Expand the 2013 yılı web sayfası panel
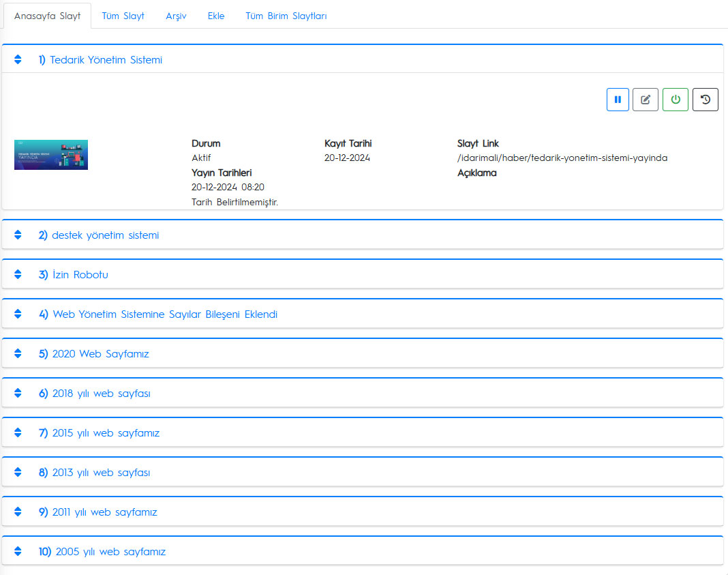 94,473
